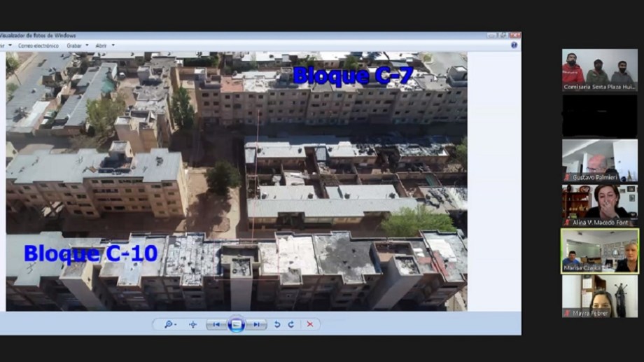The width and height of the screenshot is (644, 362).
Task: Select Mayra Febrer's video tile
Action: 599,295
